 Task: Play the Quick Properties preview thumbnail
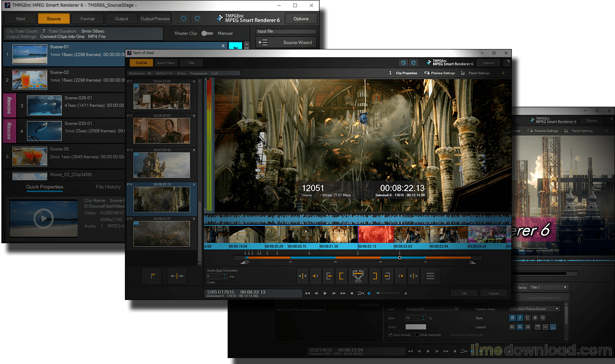44,219
